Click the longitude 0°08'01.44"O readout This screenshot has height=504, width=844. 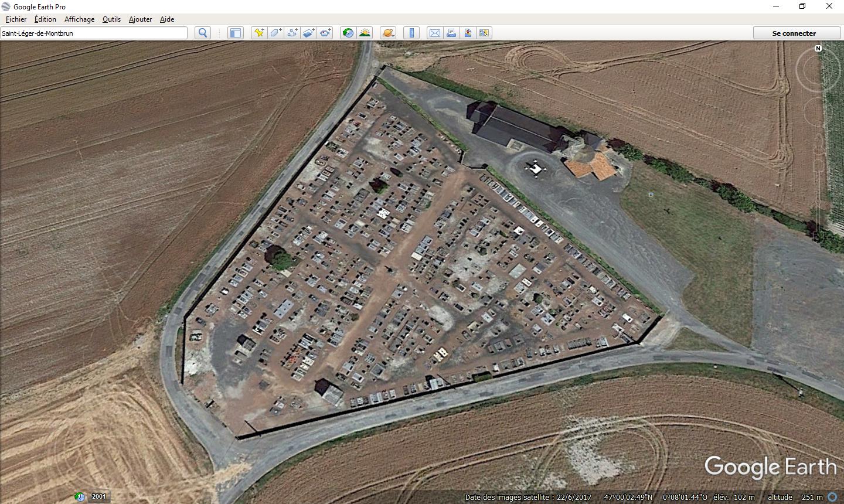(685, 497)
